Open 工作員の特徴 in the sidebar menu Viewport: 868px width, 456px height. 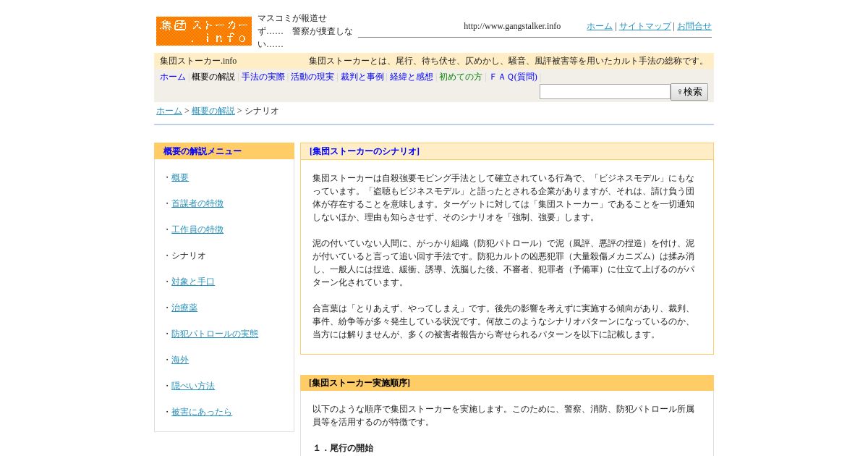197,229
